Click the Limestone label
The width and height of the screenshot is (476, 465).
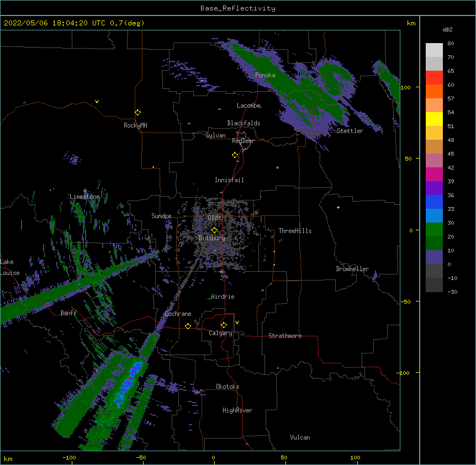[x=84, y=197]
